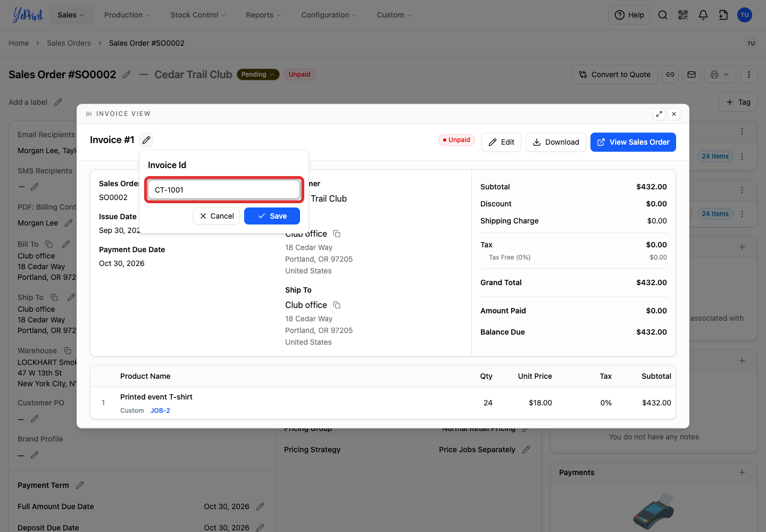Click Convert to Quote button
This screenshot has width=766, height=532.
615,74
